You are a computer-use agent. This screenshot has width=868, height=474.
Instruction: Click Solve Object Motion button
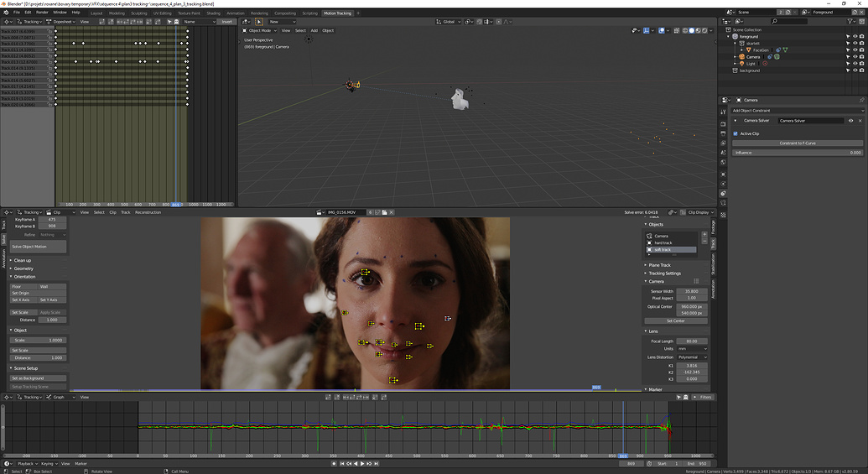[x=39, y=247]
